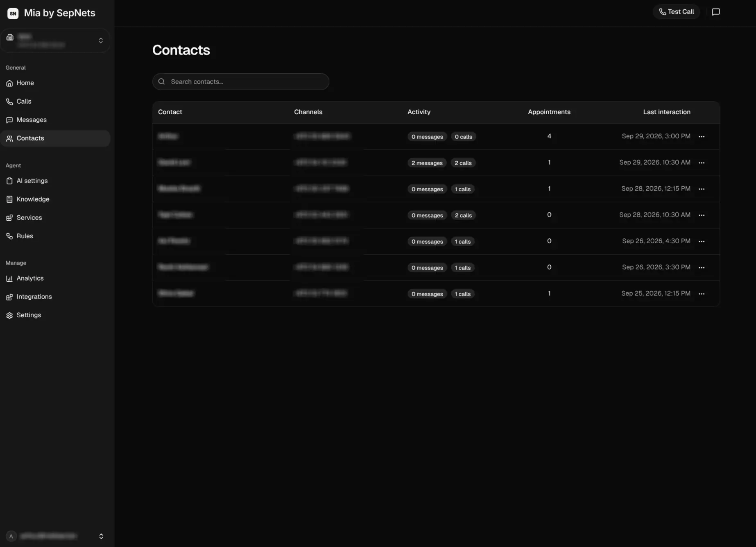This screenshot has width=756, height=547.
Task: Open more options for Sep 26 4:30 PM row
Action: (702, 241)
